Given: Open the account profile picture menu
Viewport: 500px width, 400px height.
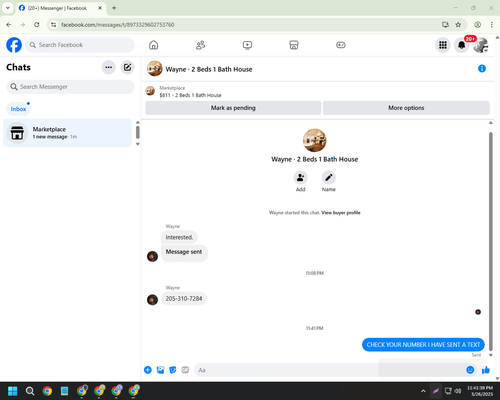Looking at the screenshot, I should 481,45.
